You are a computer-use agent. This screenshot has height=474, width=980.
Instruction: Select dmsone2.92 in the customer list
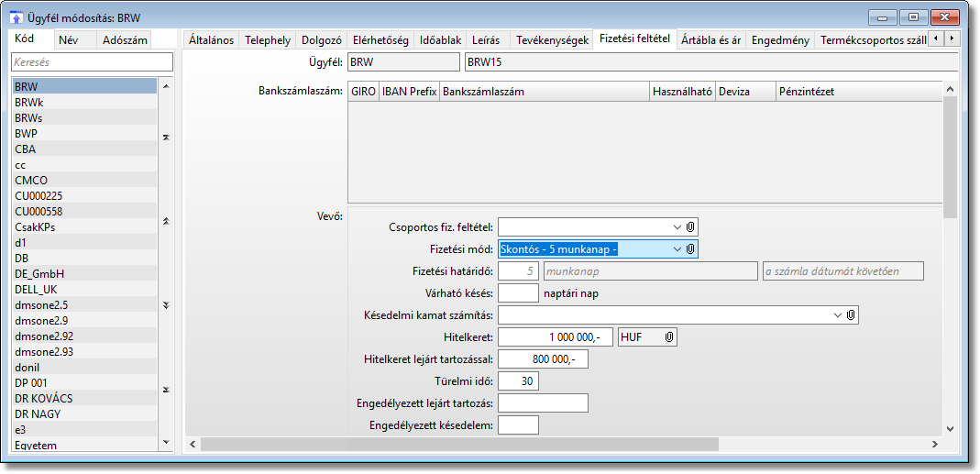click(x=85, y=336)
